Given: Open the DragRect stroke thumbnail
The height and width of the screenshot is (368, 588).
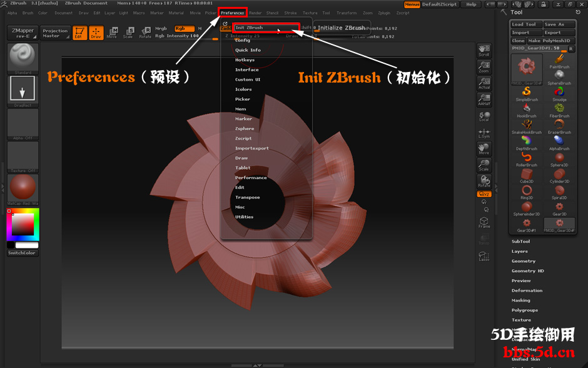Looking at the screenshot, I should click(23, 91).
